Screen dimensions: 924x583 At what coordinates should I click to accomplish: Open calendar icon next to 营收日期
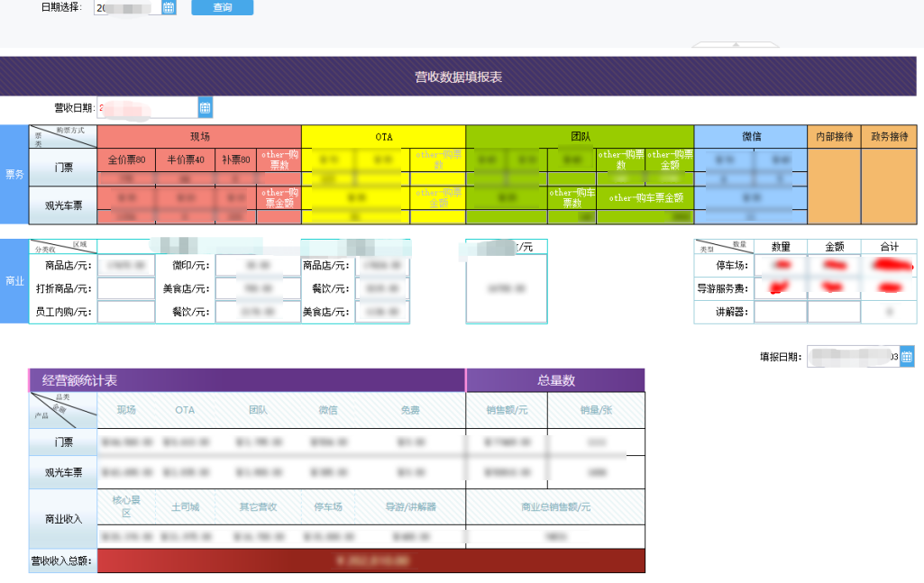(x=205, y=108)
